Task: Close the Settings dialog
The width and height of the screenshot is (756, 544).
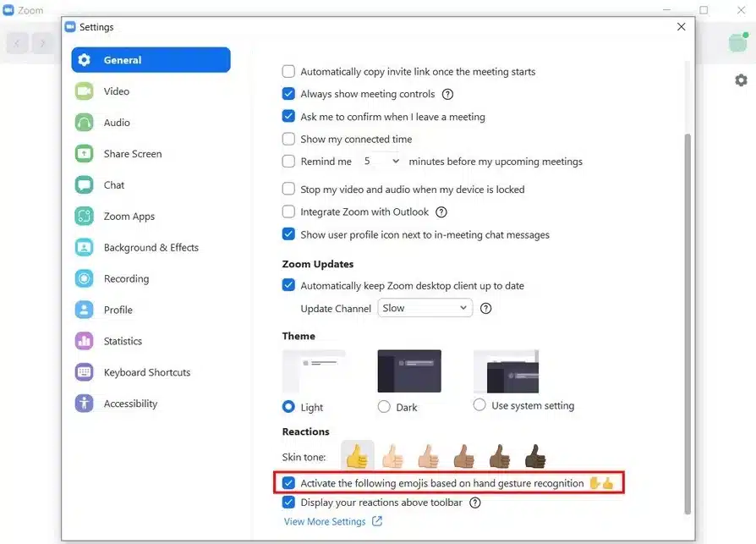Action: pos(681,26)
